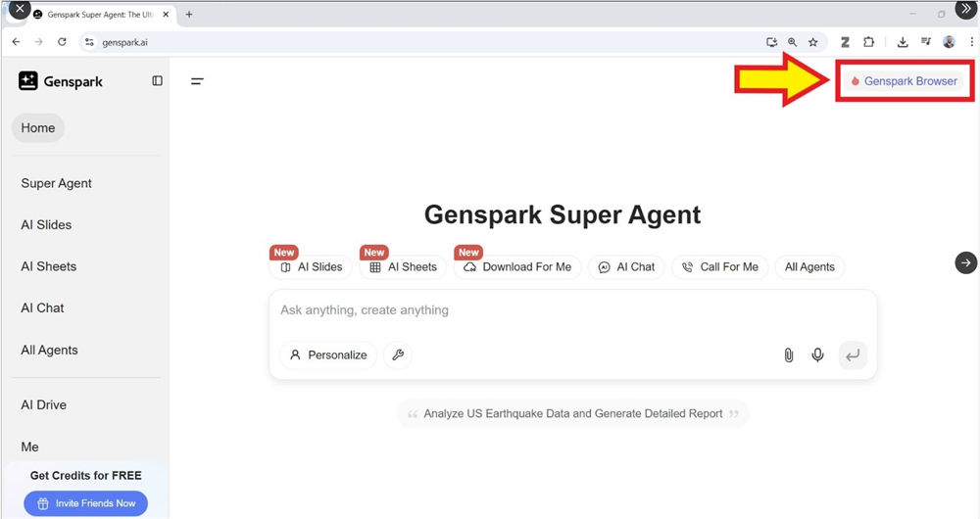The image size is (980, 519).
Task: Open a new browser tab
Action: click(x=189, y=15)
